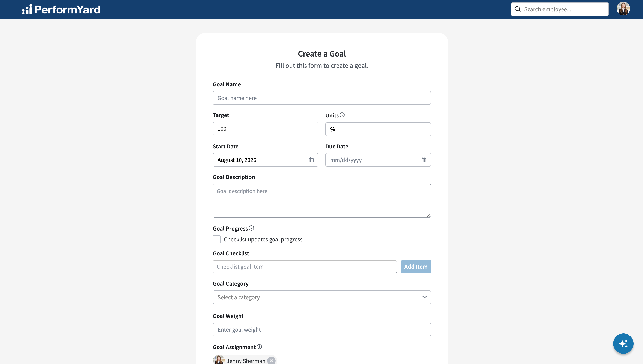Open the user profile avatar menu
Viewport: 643px width, 364px height.
[623, 9]
